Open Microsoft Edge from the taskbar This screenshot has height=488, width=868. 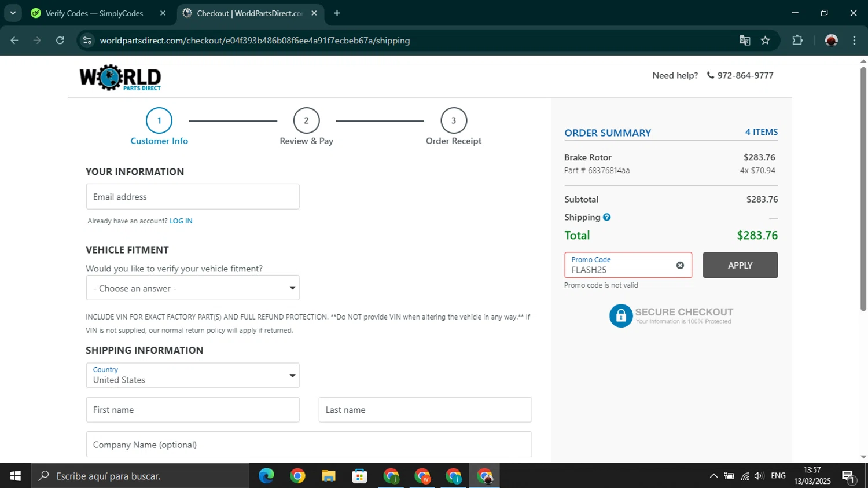(x=266, y=476)
